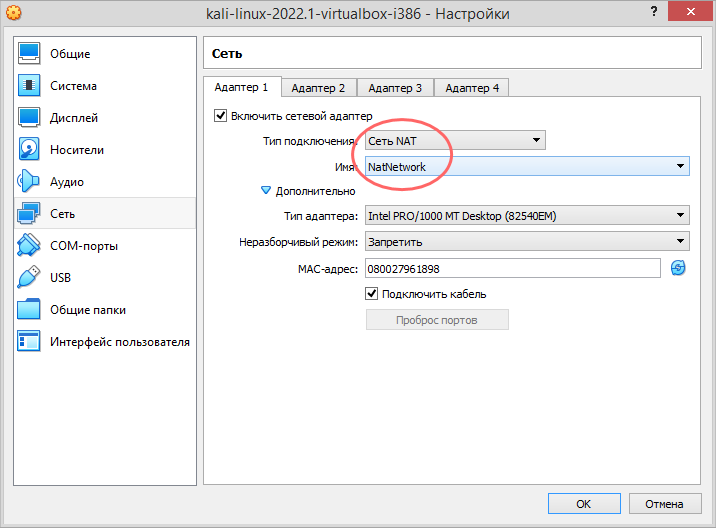Collapse the Дополнительно section
716x528 pixels.
[x=266, y=190]
